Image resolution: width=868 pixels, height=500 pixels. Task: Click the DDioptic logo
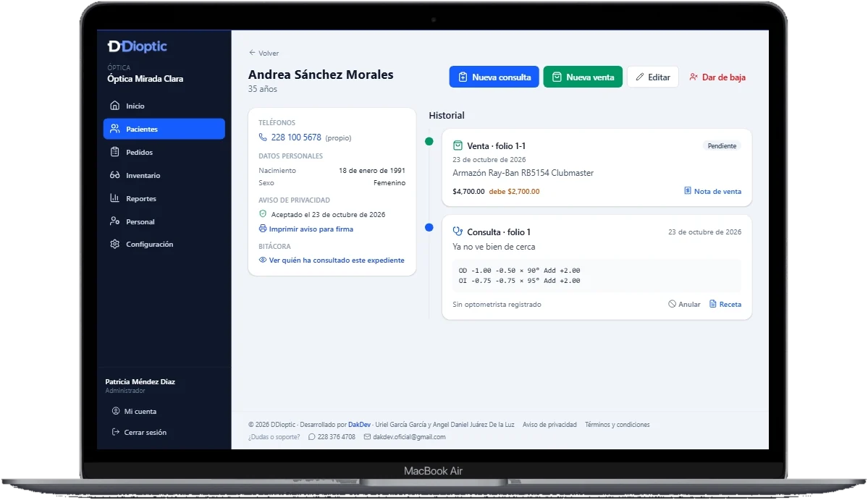(x=138, y=46)
